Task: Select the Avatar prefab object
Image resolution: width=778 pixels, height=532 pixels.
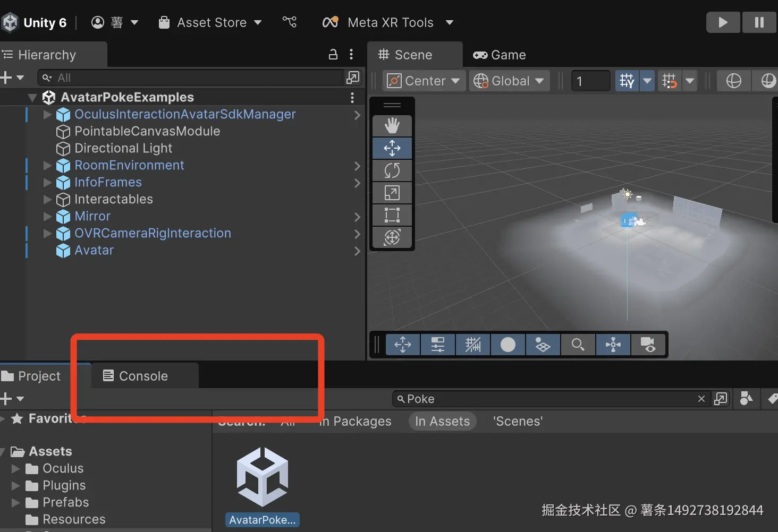Action: [94, 250]
